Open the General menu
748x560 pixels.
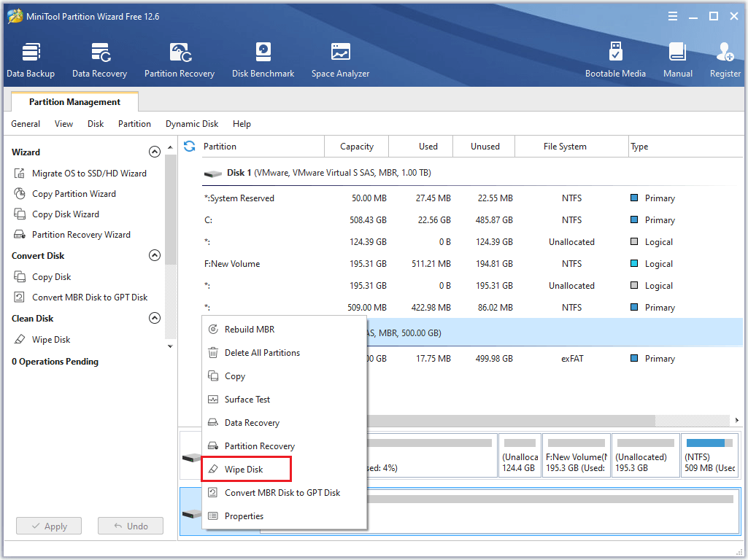26,124
